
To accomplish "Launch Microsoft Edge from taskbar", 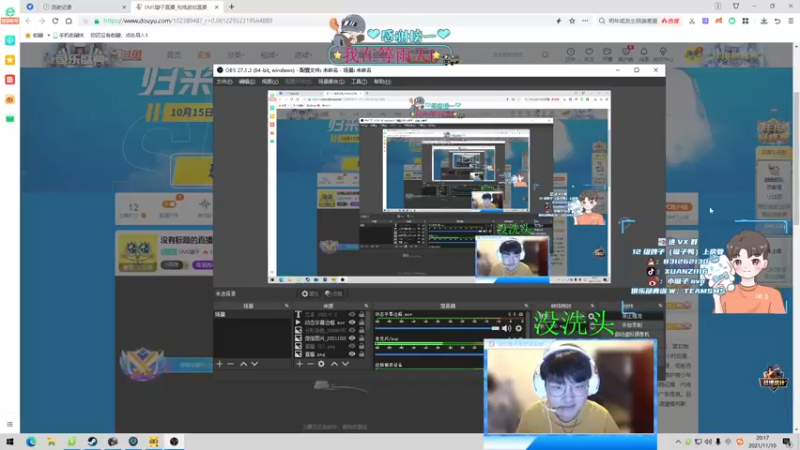I will pos(31,442).
